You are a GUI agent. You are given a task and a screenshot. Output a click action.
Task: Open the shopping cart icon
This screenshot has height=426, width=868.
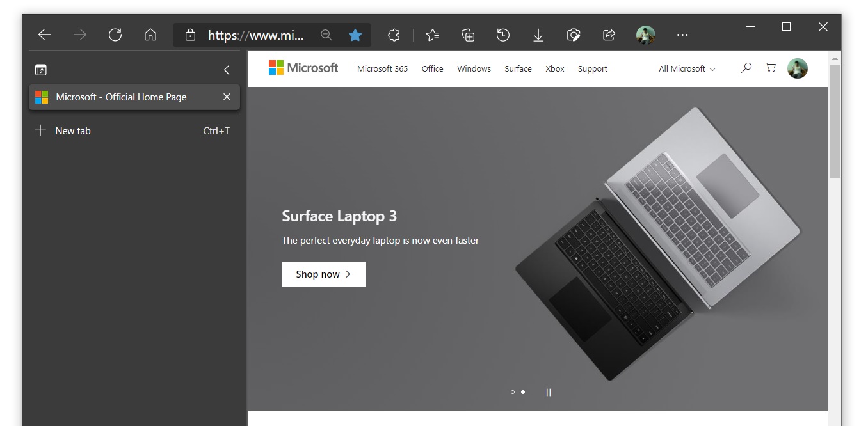771,67
